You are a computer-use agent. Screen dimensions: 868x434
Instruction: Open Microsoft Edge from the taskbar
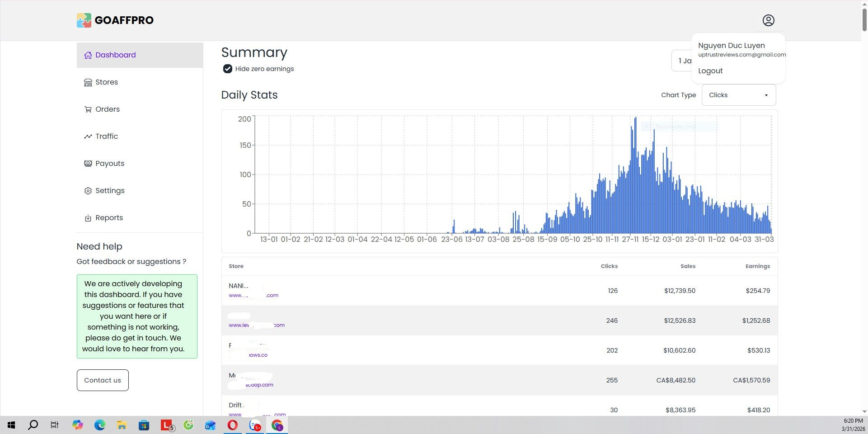click(100, 425)
